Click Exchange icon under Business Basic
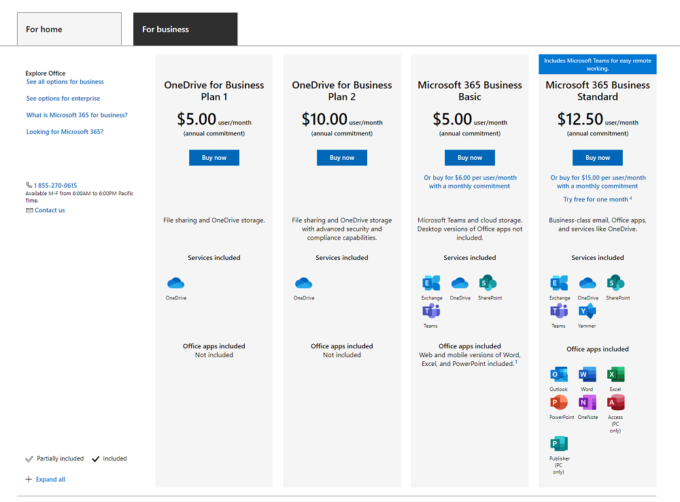680x502 pixels. tap(432, 283)
